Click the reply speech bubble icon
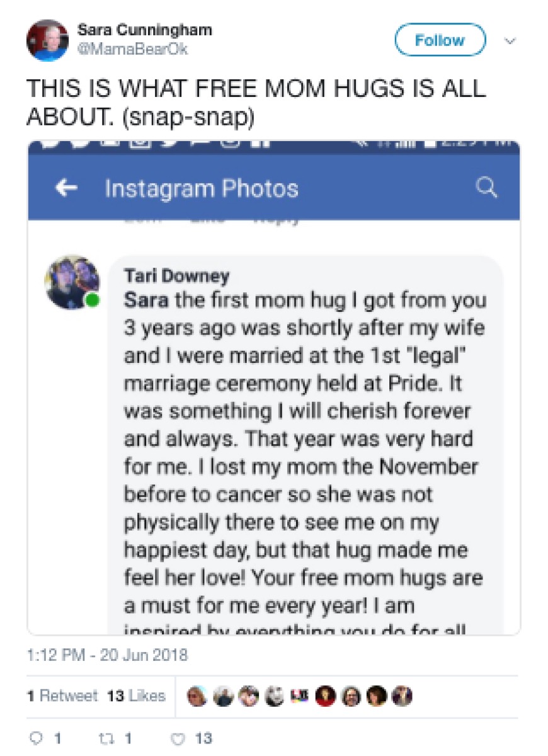The height and width of the screenshot is (756, 548). [x=35, y=738]
